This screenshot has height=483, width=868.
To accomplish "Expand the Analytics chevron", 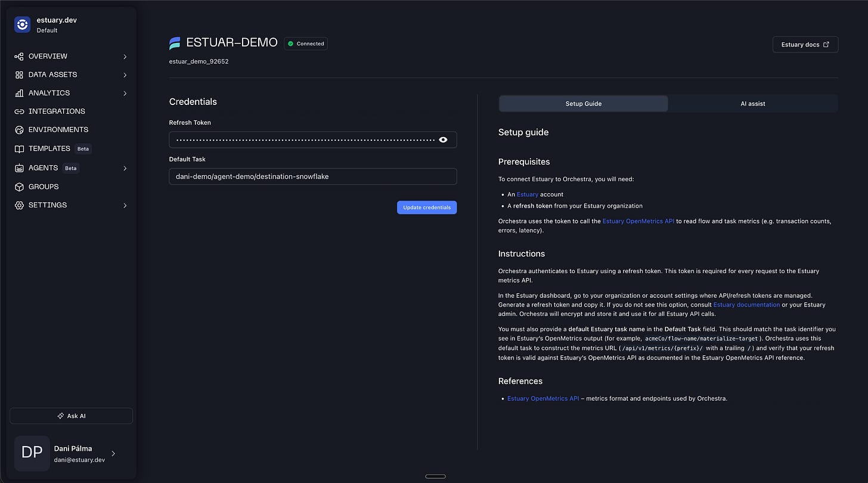I will pyautogui.click(x=125, y=93).
